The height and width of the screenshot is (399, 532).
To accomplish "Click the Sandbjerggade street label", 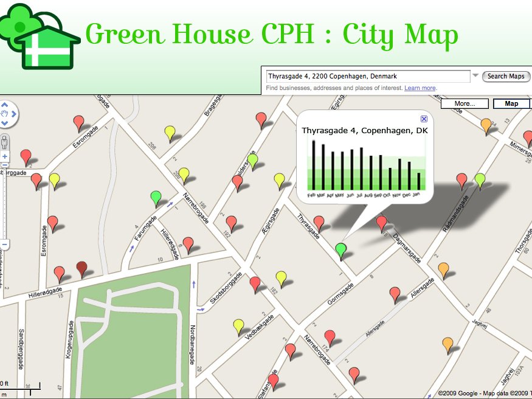I will 21,349.
